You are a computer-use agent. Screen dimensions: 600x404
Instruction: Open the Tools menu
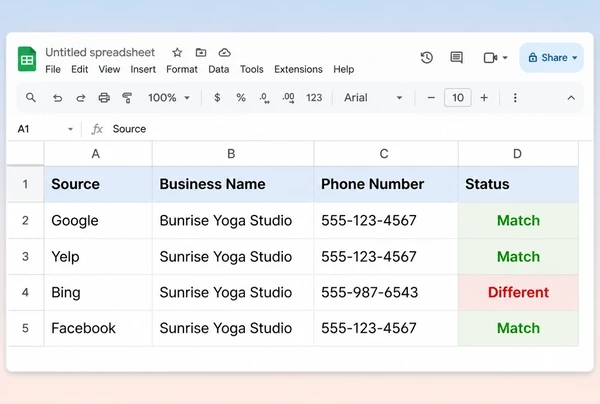point(251,69)
